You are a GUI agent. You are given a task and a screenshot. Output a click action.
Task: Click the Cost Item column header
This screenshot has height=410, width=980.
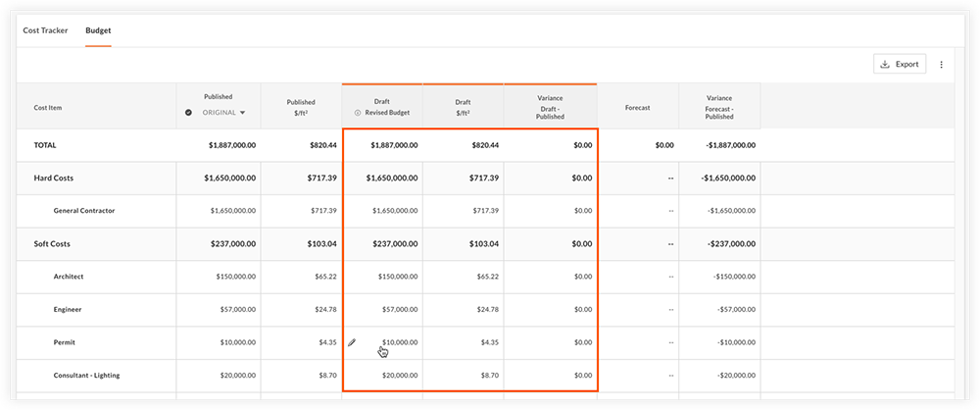point(96,108)
